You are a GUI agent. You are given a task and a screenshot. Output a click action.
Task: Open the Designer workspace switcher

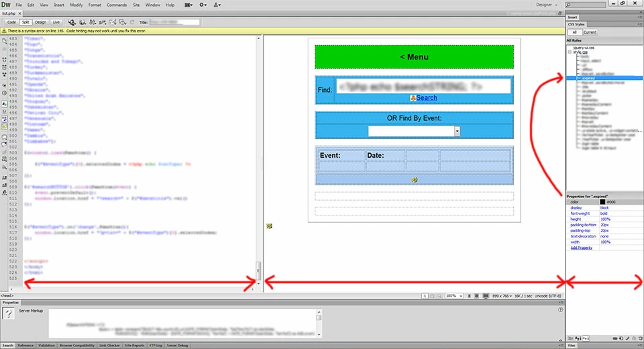coord(547,5)
